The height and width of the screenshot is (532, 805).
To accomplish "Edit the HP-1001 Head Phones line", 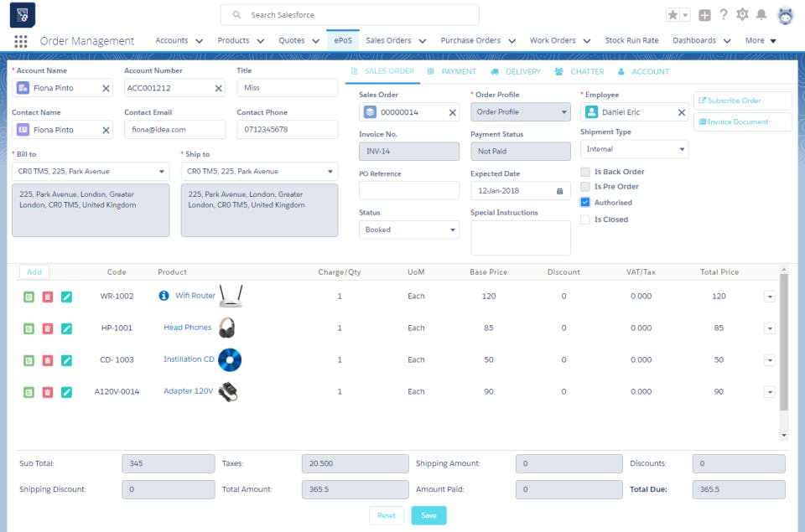I will coord(66,329).
